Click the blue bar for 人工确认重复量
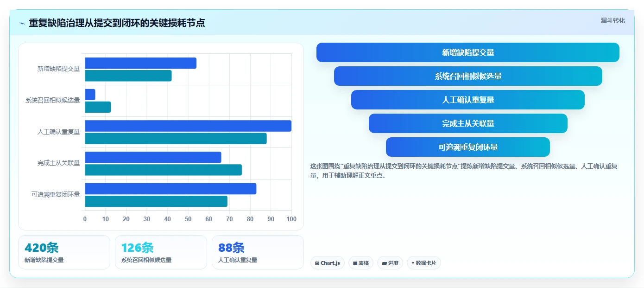Image resolution: width=644 pixels, height=288 pixels. (188, 126)
